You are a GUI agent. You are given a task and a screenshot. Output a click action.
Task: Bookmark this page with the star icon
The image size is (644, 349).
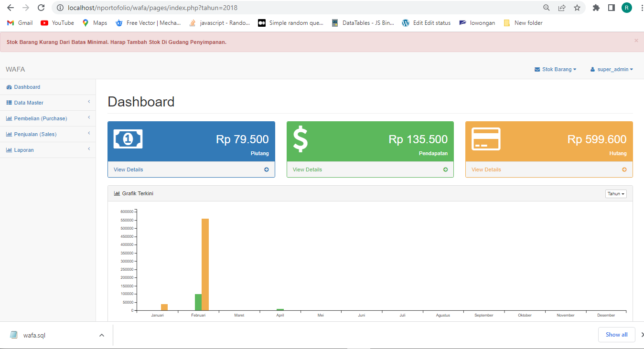[x=577, y=8]
